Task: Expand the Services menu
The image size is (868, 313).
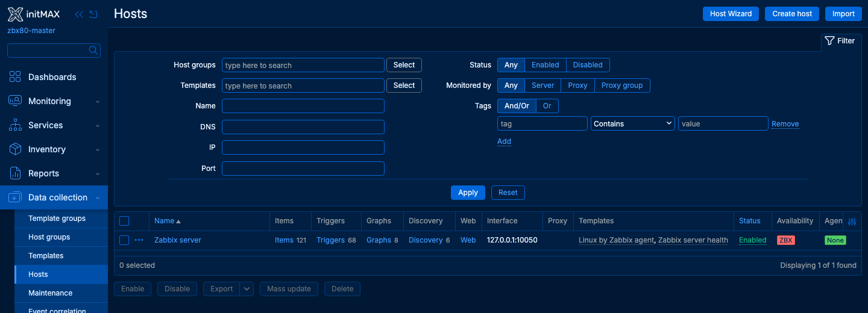Action: pyautogui.click(x=98, y=125)
